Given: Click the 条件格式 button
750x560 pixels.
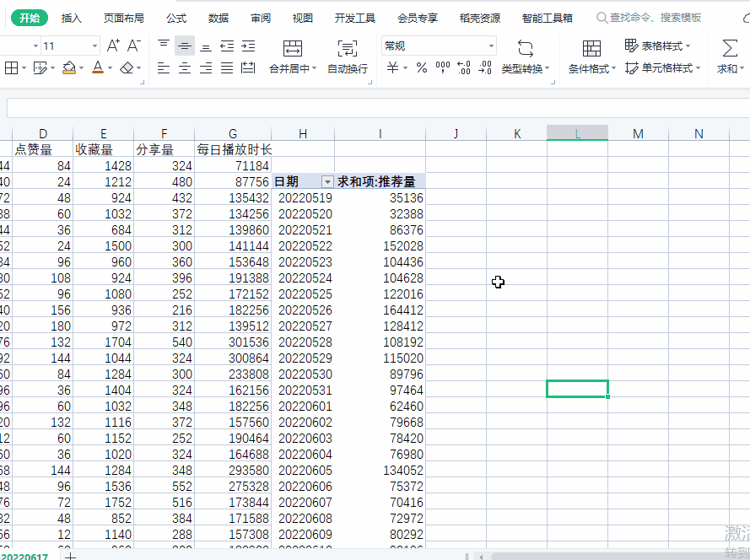Looking at the screenshot, I should [x=591, y=56].
